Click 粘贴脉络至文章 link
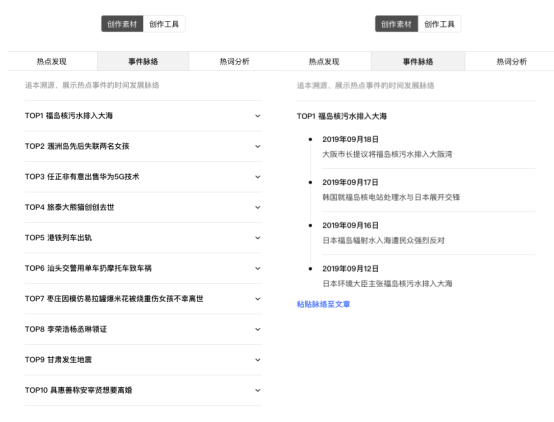 [x=323, y=304]
